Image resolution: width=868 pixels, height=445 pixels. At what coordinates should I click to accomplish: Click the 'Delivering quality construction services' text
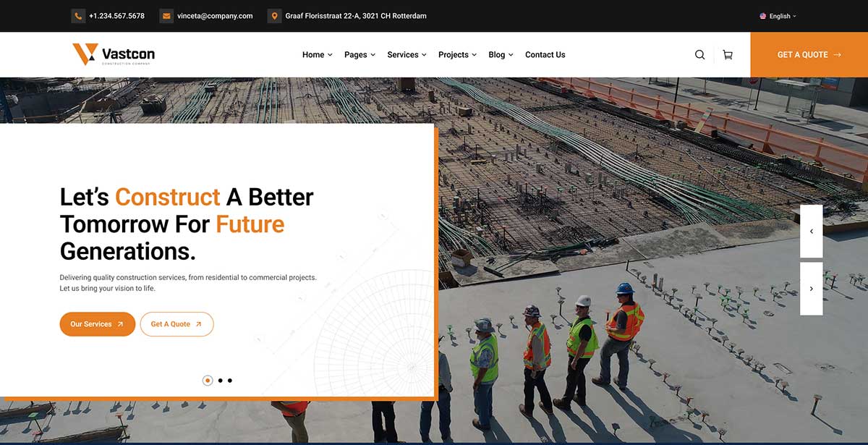coord(188,283)
